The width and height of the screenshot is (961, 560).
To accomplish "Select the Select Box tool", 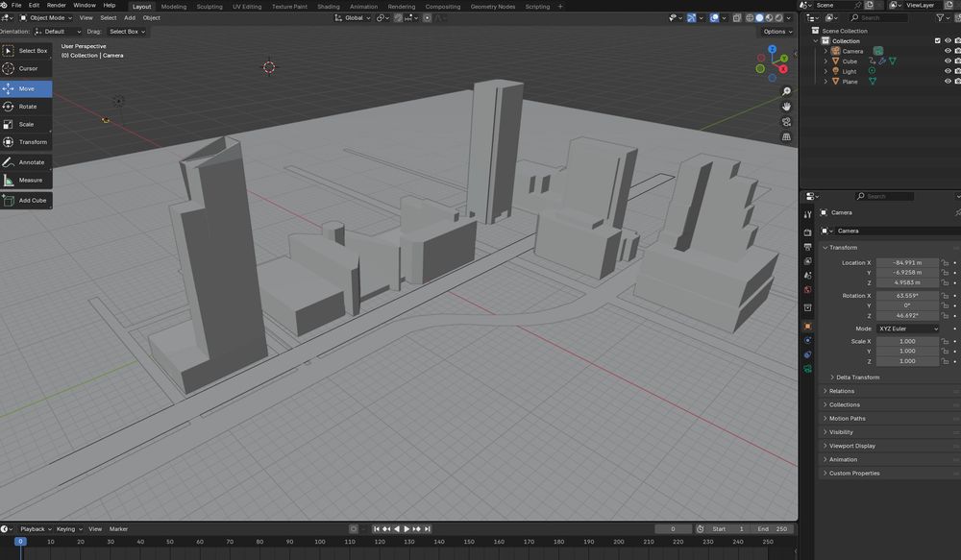I will coord(26,51).
